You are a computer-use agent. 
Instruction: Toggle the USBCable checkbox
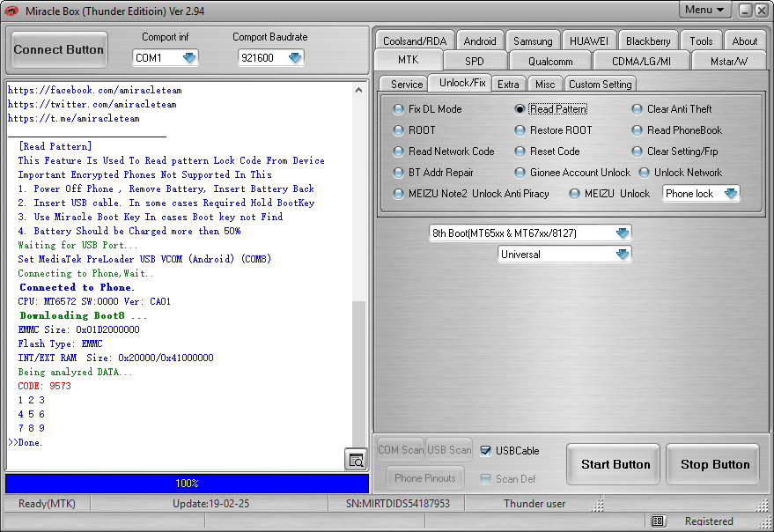click(x=486, y=450)
